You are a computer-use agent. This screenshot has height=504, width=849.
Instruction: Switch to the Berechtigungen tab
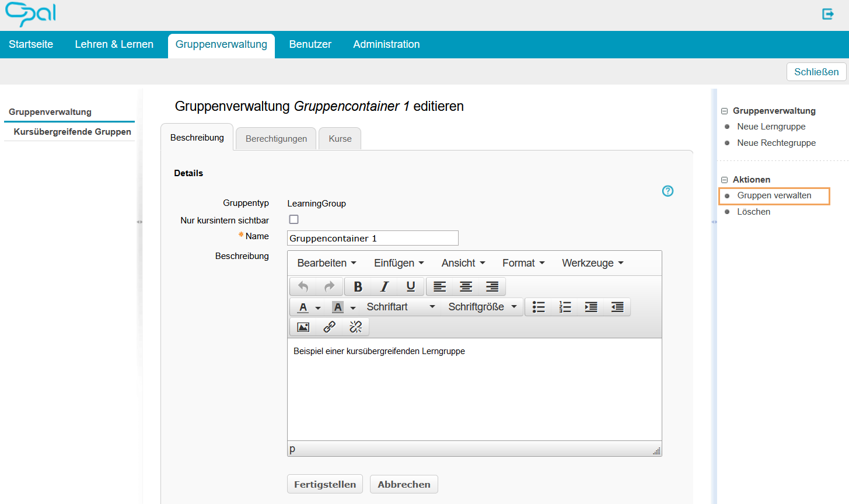275,138
